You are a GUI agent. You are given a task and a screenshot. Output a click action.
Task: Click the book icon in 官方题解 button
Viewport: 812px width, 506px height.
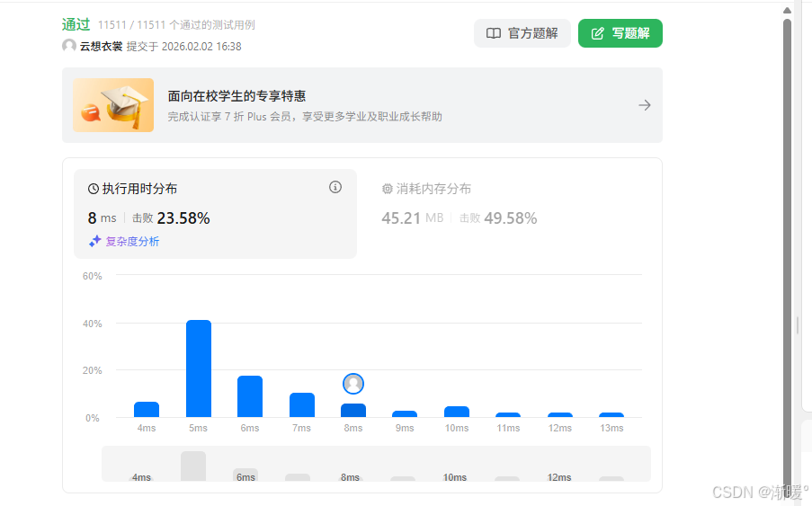coord(493,33)
